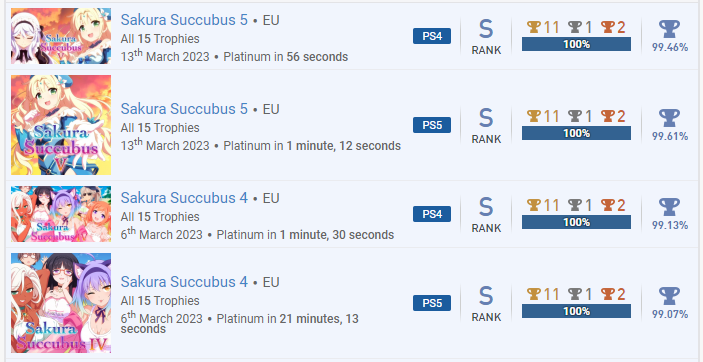Viewport: 703px width, 362px height.
Task: Click 100% progress bar for Sakura Succubus 5 PS4
Action: point(576,44)
